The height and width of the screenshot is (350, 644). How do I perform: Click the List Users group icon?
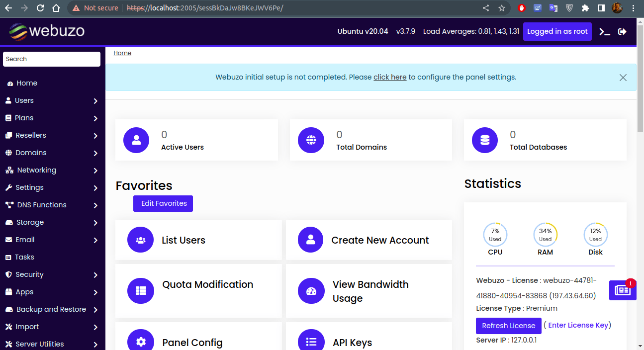[x=141, y=240]
